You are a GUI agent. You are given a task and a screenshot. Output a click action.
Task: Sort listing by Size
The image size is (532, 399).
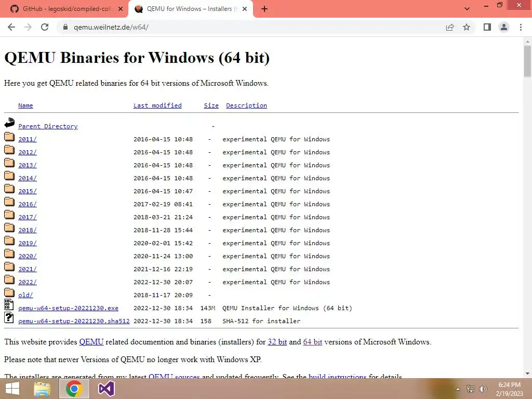tap(211, 105)
